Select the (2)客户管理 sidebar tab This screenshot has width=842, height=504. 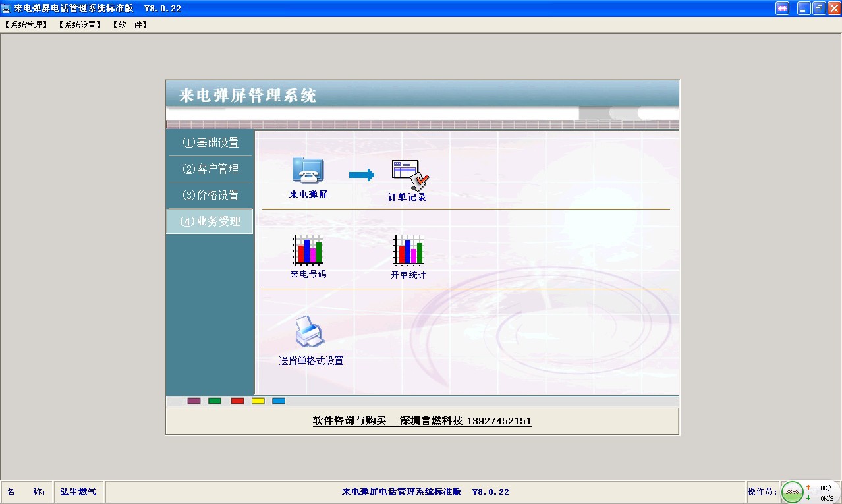[x=210, y=169]
